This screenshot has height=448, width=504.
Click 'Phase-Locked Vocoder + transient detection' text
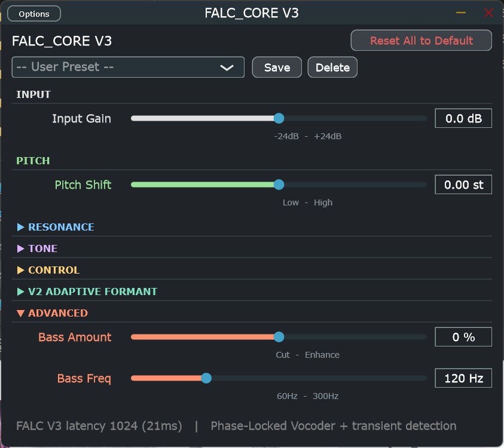pyautogui.click(x=334, y=426)
